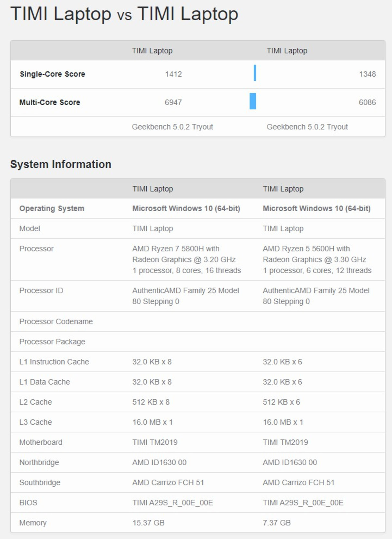Screen dimensions: 392x539
Task: Click the multi-core score 6086
Action: (x=367, y=103)
